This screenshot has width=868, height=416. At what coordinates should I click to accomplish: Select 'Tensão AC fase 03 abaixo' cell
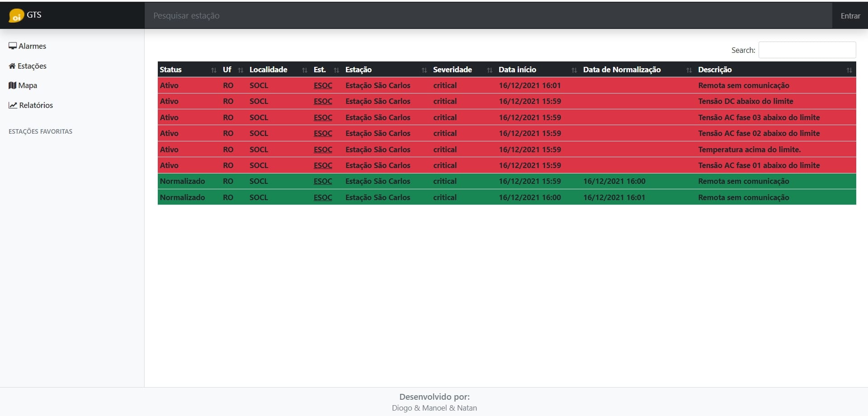click(x=759, y=117)
